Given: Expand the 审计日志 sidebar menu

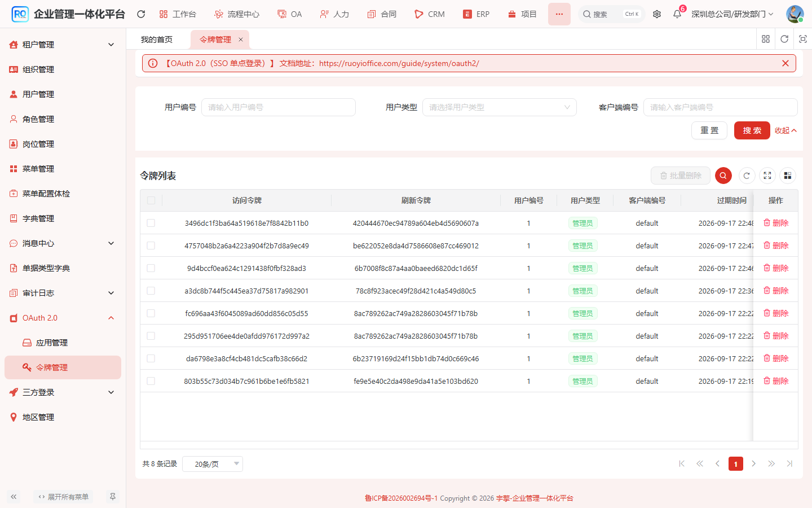Looking at the screenshot, I should 63,293.
